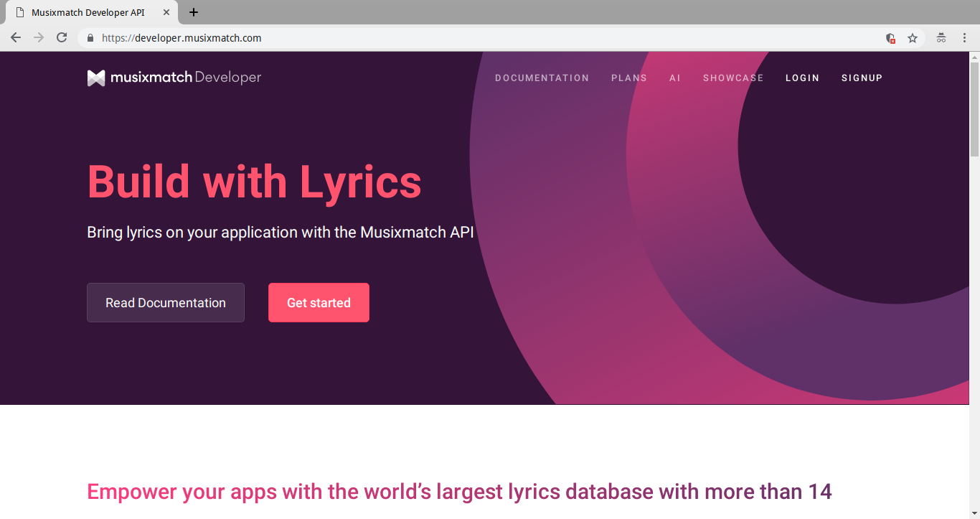Open the Chrome three-dot menu
980x519 pixels.
pyautogui.click(x=963, y=38)
